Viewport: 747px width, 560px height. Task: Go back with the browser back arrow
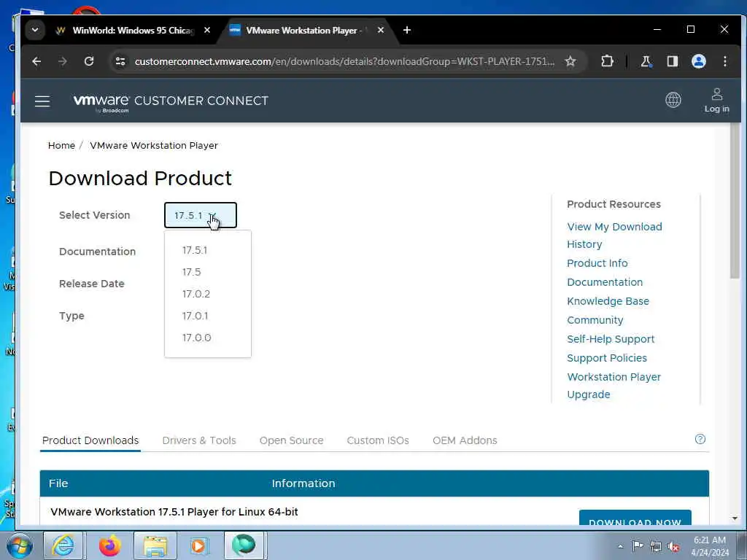click(36, 61)
